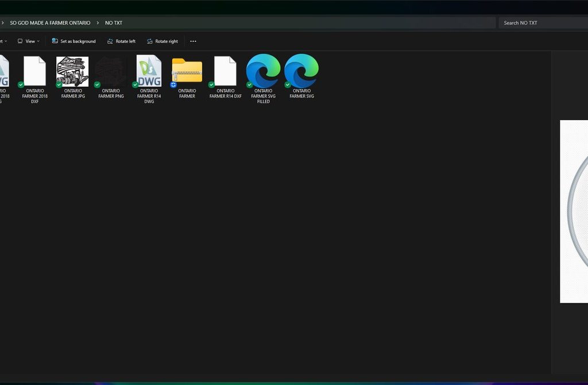Select the ONTARIO FARMER SVG Edge file
Screen dimensions: 588x385
[301, 71]
